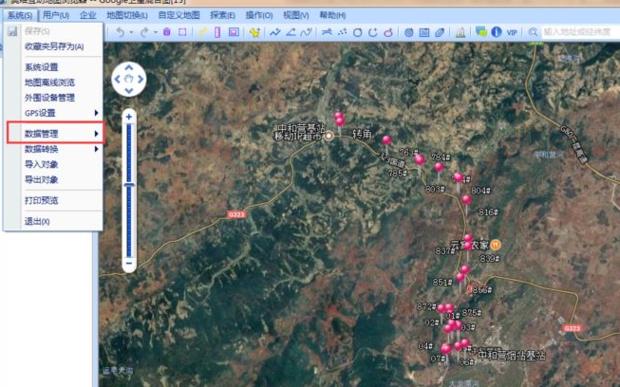Screen dimensions: 620x387
Task: Select 系统设置 menu entry
Action: (41, 67)
